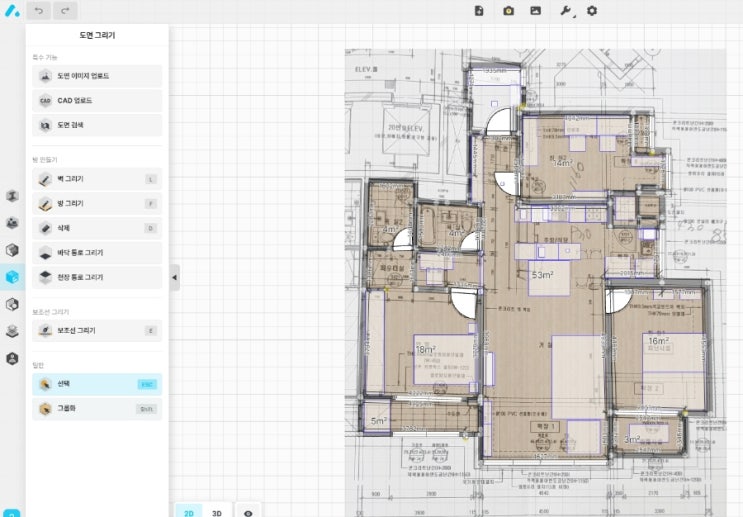Open 도면 검색 floor plan search
This screenshot has width=743, height=517.
(97, 125)
